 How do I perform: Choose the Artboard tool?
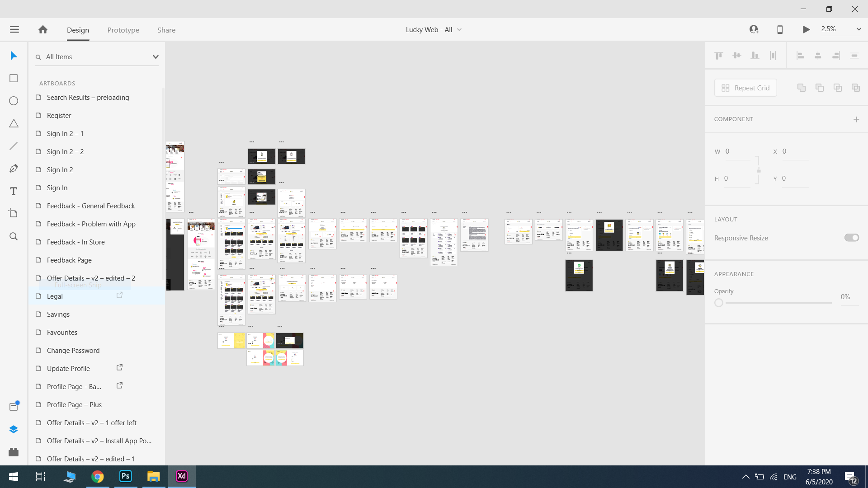point(14,213)
